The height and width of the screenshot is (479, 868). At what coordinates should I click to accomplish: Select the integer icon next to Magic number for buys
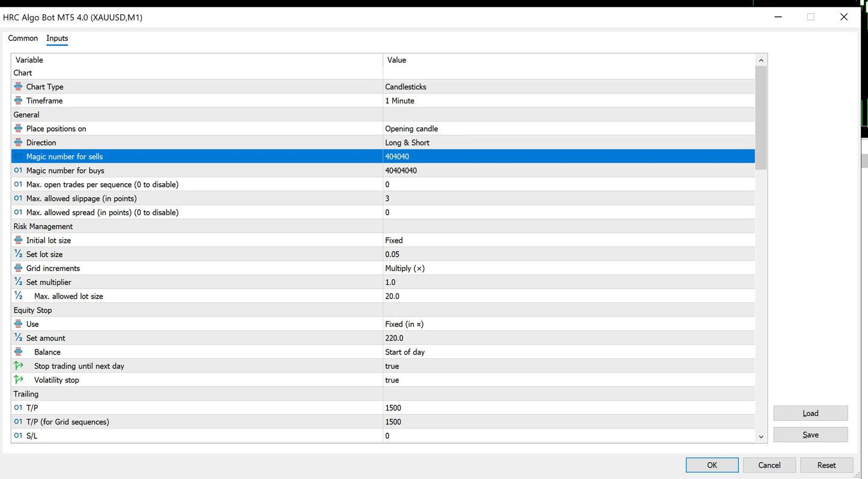tap(18, 171)
